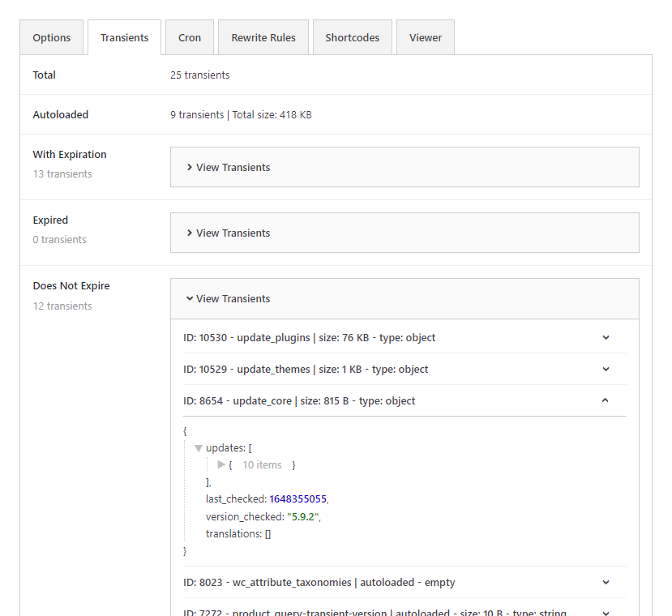The height and width of the screenshot is (616, 672).
Task: Click the Transients tab
Action: click(124, 38)
